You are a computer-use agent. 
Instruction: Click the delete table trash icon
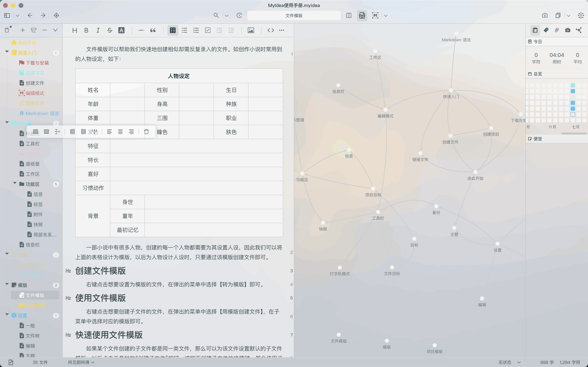146,132
